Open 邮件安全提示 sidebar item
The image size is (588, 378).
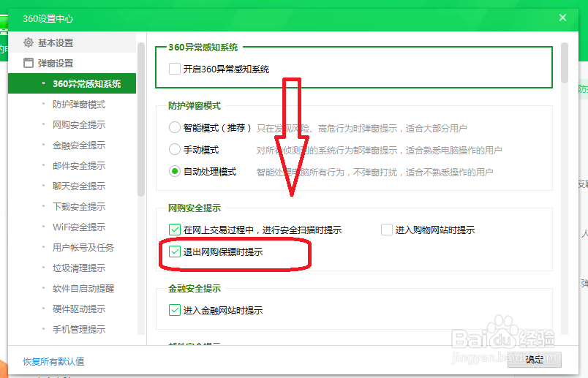(x=79, y=165)
